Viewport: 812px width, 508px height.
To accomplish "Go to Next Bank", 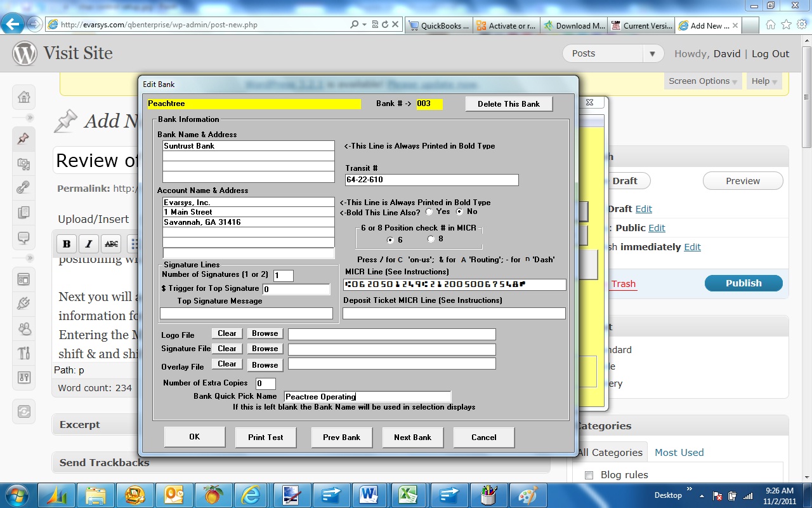I will (x=413, y=437).
